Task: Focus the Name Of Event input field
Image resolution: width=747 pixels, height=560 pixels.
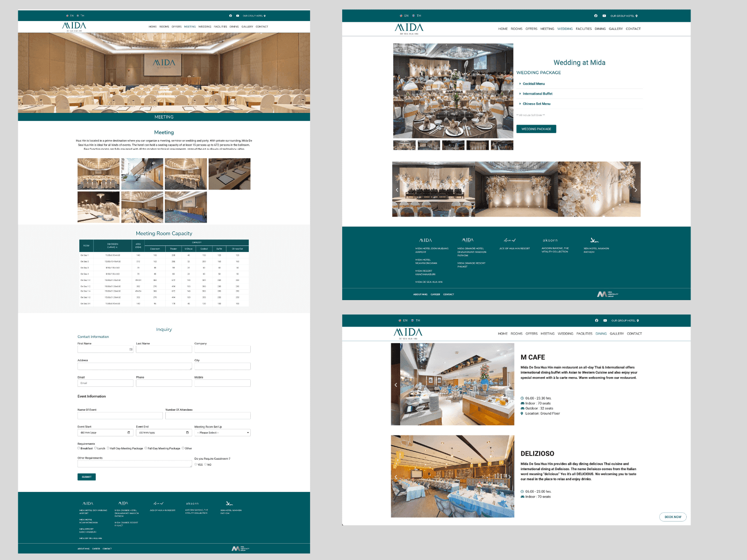Action: [120, 415]
